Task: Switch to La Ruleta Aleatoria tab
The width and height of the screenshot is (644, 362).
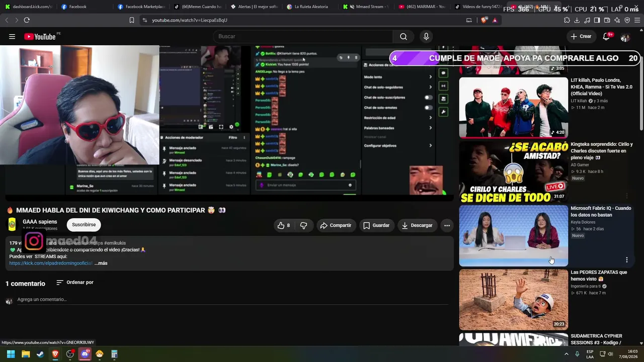Action: [x=311, y=7]
